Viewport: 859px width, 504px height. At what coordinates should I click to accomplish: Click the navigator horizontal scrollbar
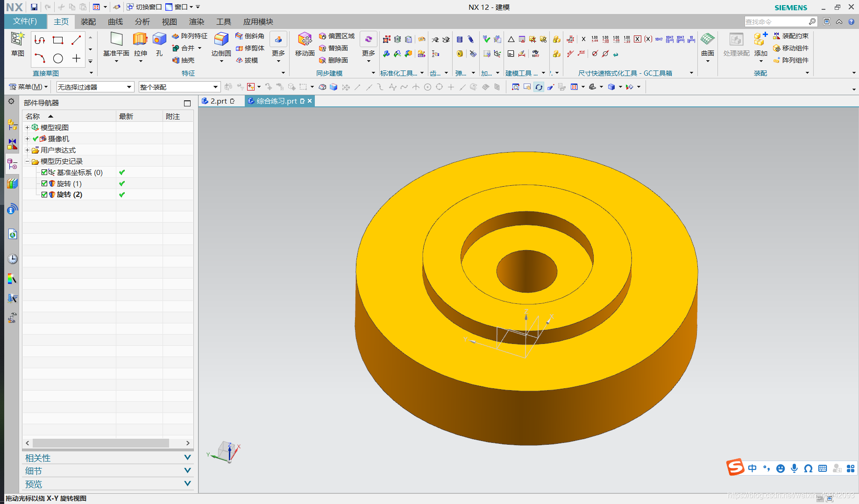coord(101,443)
